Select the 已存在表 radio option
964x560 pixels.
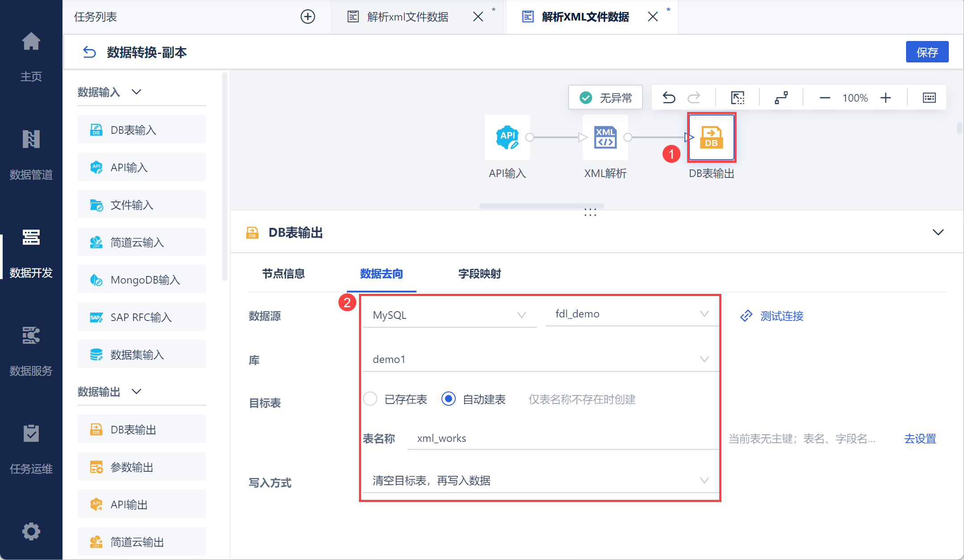(x=370, y=399)
